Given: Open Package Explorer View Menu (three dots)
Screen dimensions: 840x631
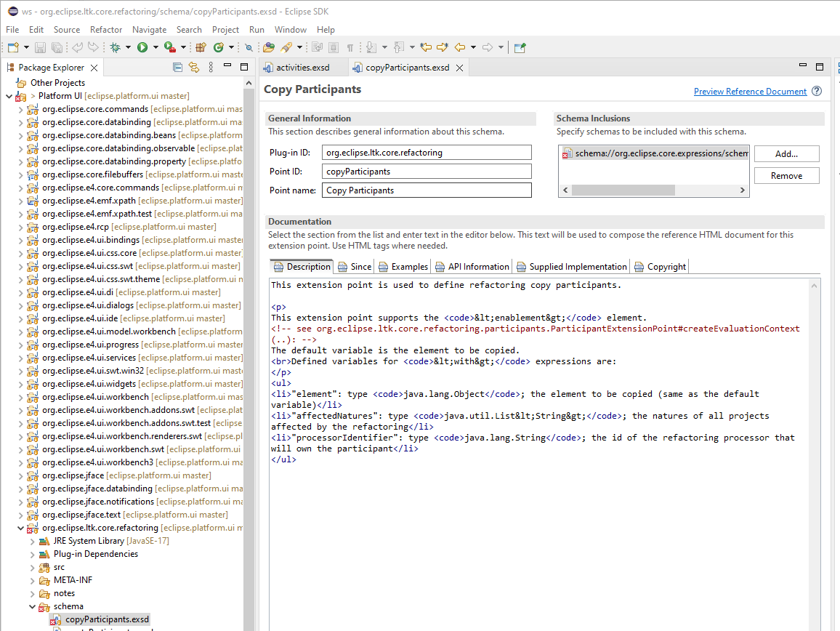Looking at the screenshot, I should 211,68.
